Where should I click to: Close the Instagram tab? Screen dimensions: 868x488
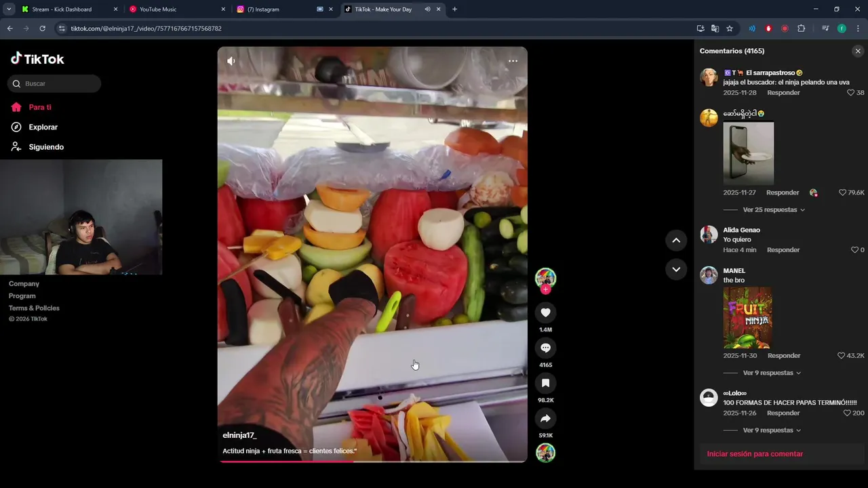pyautogui.click(x=331, y=9)
